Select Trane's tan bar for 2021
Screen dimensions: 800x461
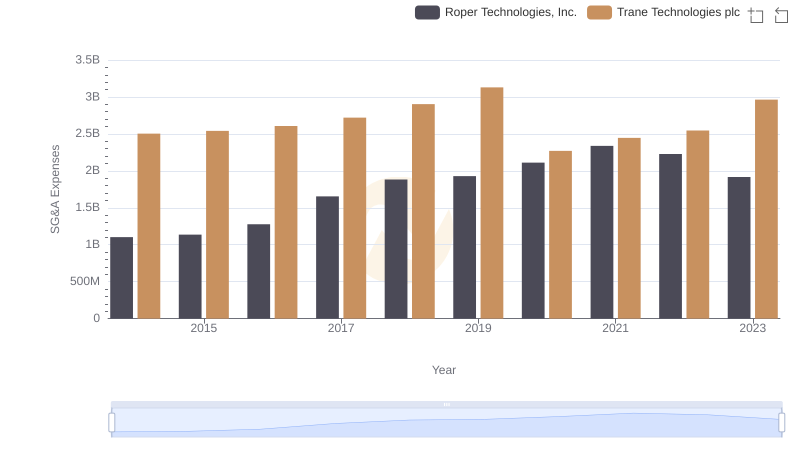coord(629,228)
